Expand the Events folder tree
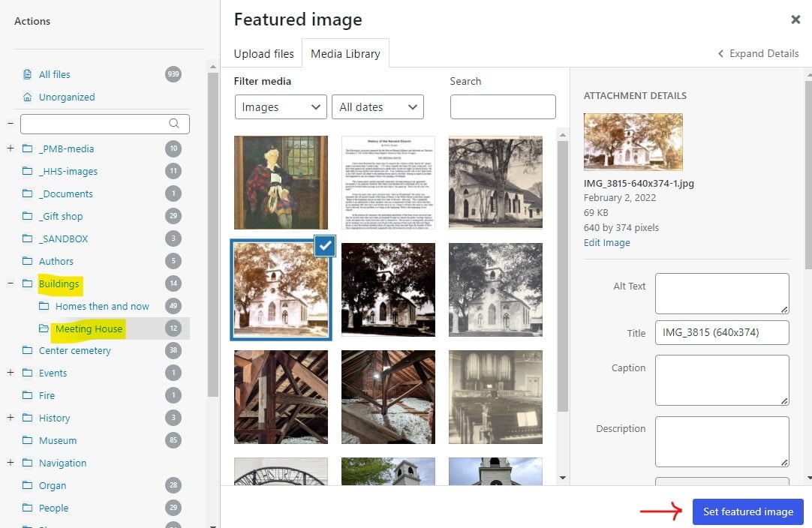 pyautogui.click(x=11, y=373)
